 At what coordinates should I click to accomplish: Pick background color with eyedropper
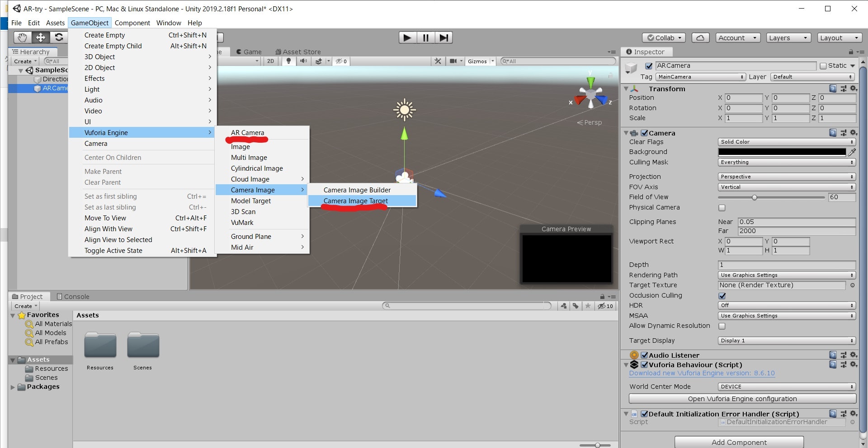coord(852,152)
